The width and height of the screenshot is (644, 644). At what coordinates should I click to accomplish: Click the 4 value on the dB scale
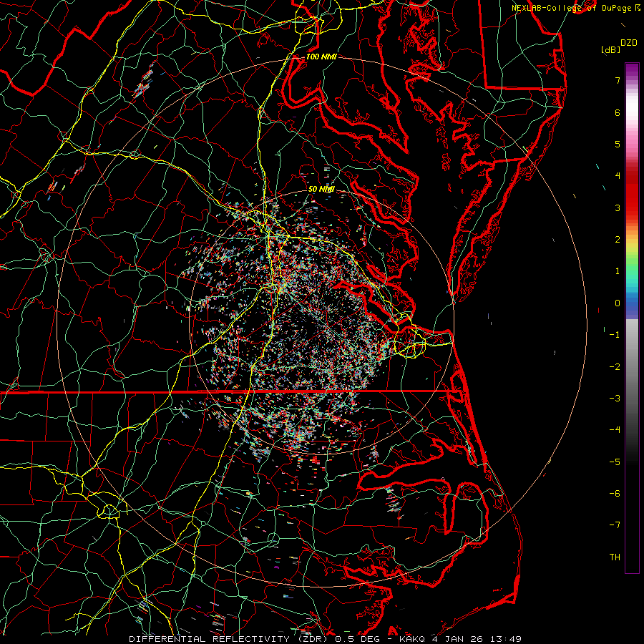tap(618, 176)
